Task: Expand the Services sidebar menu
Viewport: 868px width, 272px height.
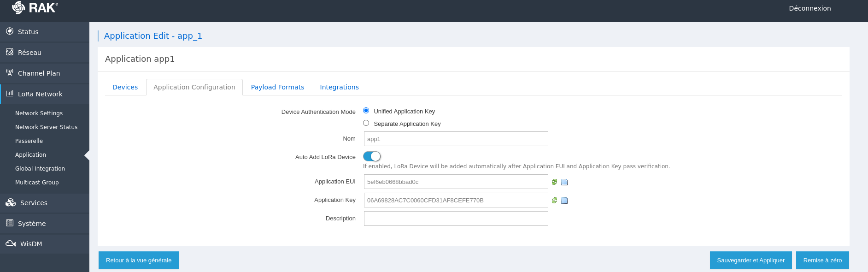Action: tap(34, 203)
